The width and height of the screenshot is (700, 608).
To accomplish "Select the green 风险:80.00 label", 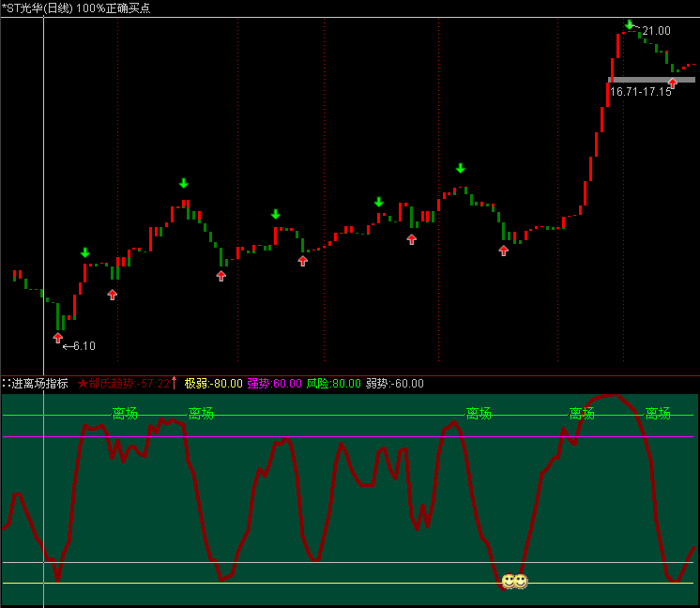I will click(333, 384).
